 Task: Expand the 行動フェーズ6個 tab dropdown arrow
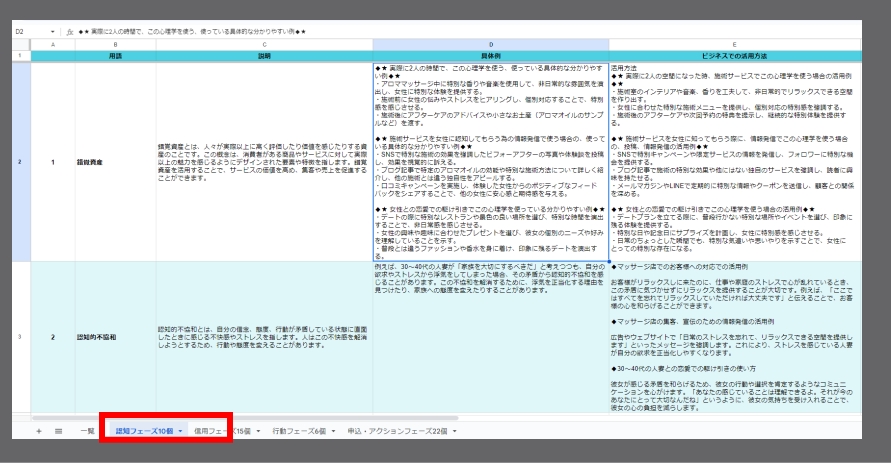[x=331, y=431]
